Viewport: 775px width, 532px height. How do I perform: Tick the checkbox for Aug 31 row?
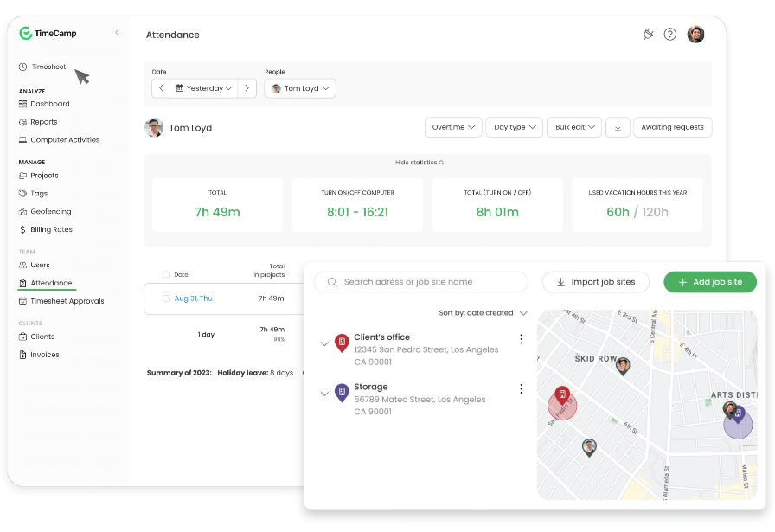click(166, 298)
